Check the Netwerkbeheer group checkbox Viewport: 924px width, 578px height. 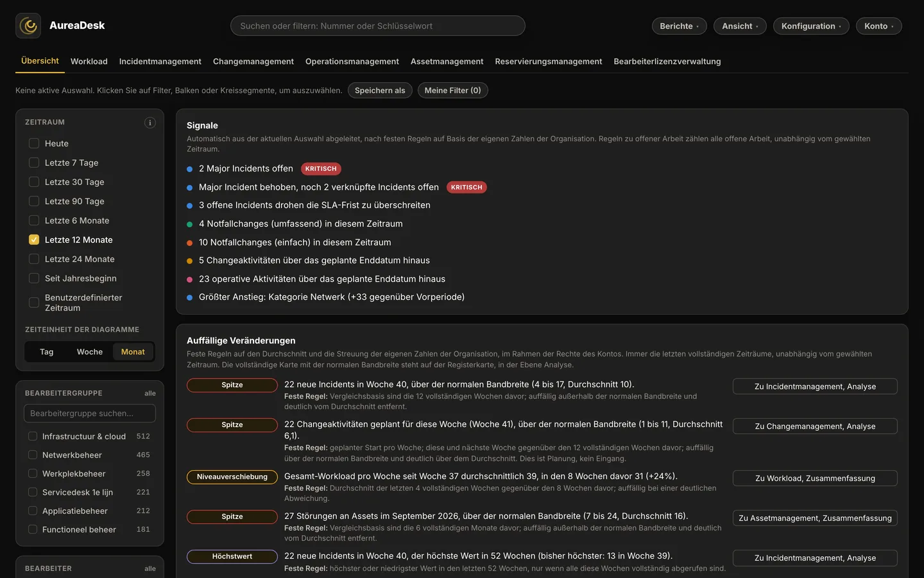(x=33, y=455)
